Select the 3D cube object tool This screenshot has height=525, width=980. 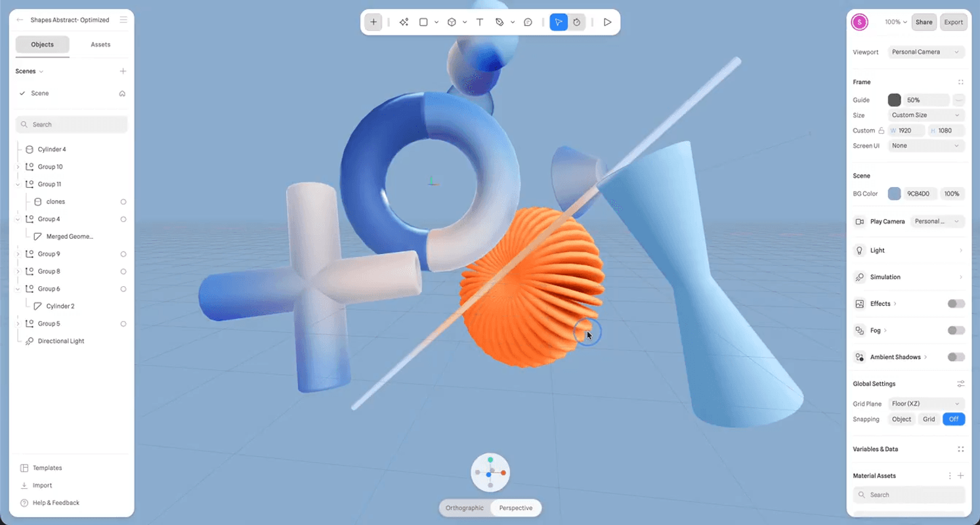pyautogui.click(x=452, y=22)
